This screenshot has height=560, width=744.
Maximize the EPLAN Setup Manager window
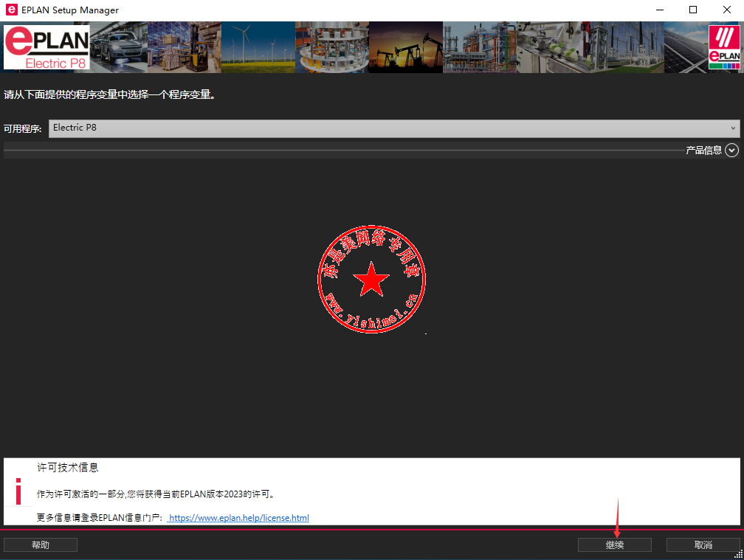(693, 10)
